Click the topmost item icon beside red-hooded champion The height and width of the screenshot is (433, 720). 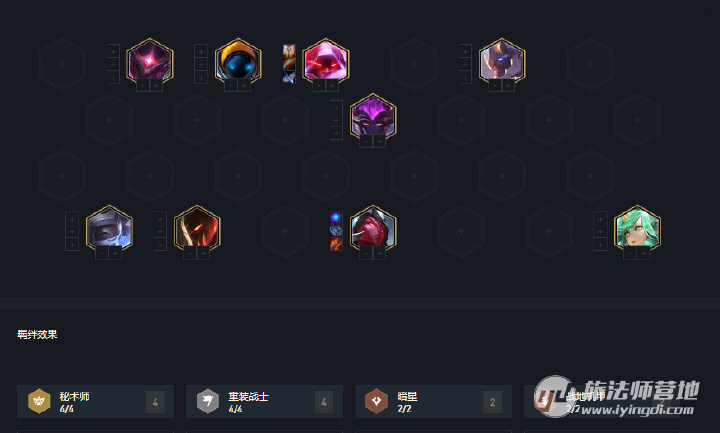pyautogui.click(x=289, y=51)
